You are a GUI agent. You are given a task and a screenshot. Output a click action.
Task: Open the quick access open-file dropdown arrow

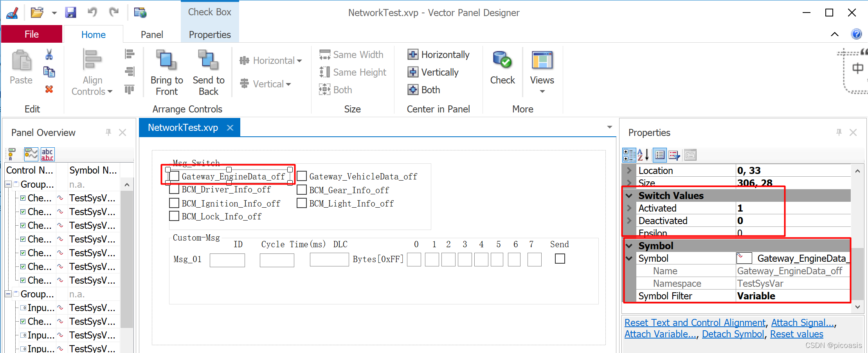[x=54, y=13]
